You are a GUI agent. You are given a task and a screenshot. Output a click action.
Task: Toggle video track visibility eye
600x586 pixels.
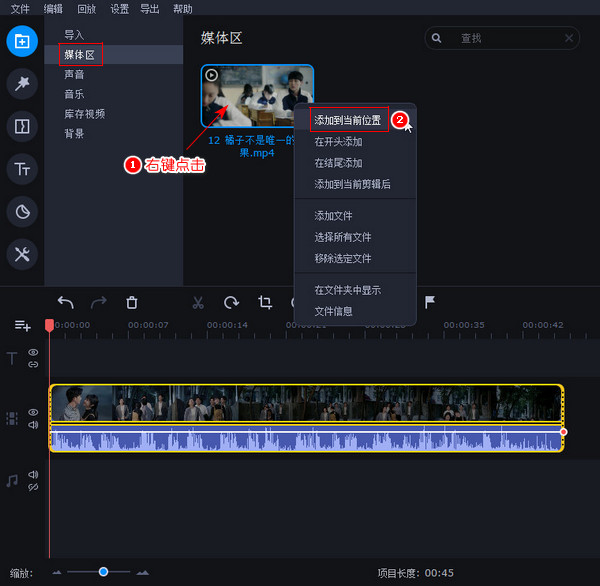pos(33,412)
